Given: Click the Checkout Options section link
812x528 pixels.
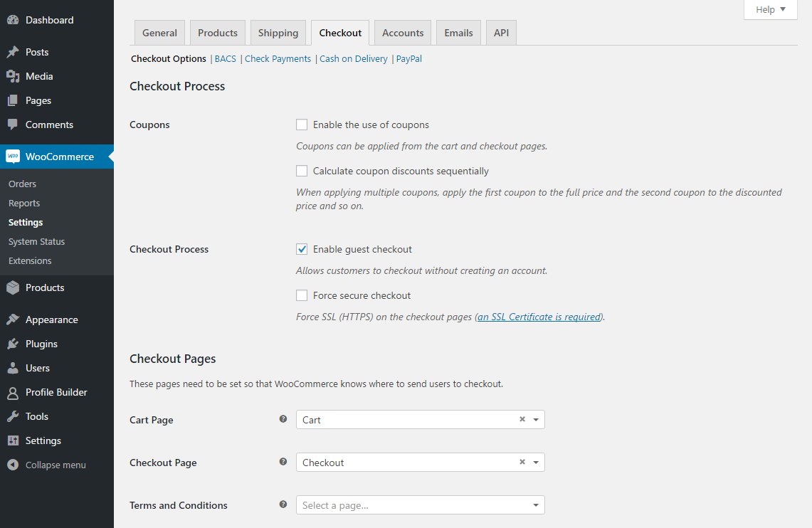Looking at the screenshot, I should click(168, 59).
